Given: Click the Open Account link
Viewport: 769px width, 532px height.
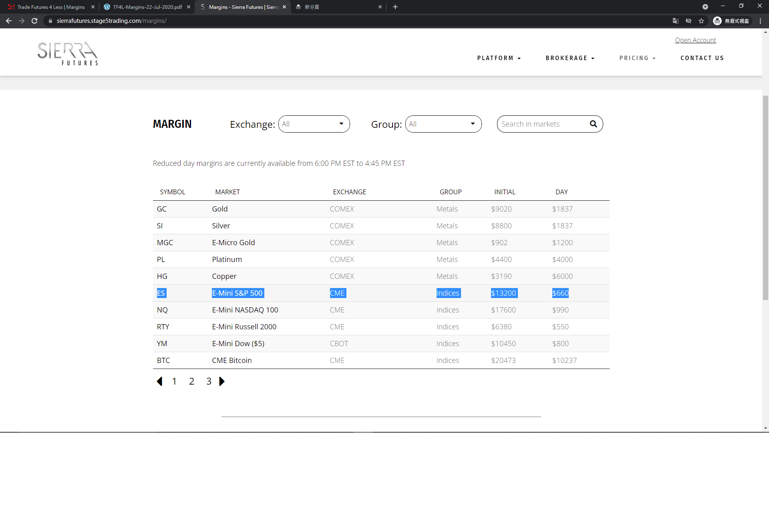Looking at the screenshot, I should tap(695, 40).
